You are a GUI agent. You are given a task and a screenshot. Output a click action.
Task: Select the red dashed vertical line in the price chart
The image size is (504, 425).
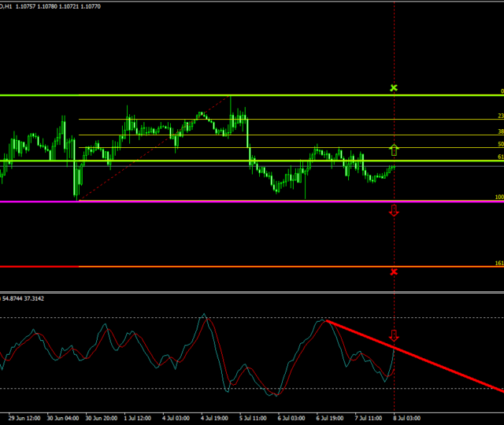point(394,47)
